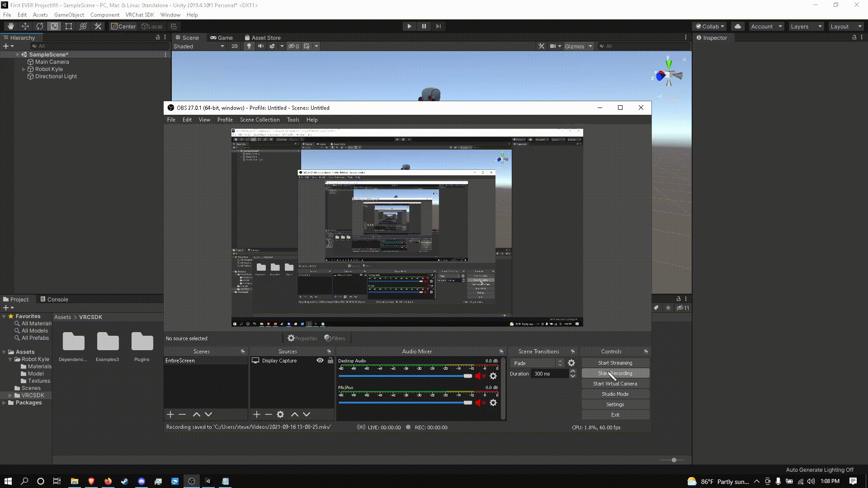Open scene transition properties gear
868x488 pixels.
pyautogui.click(x=571, y=363)
